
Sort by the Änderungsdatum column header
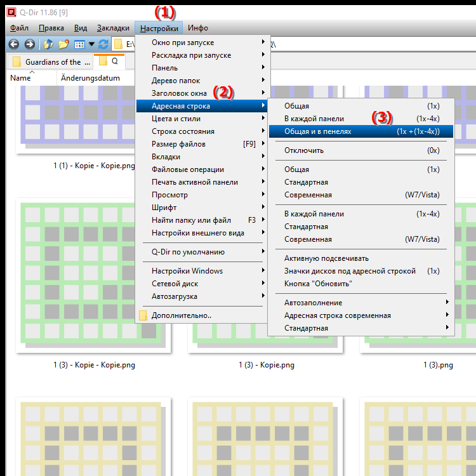(90, 78)
